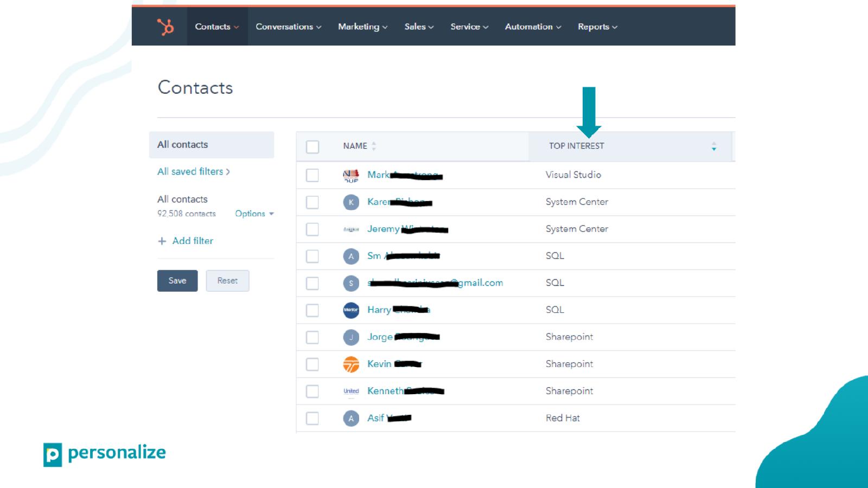The height and width of the screenshot is (488, 868).
Task: Open the gmail.com contact record
Action: (x=435, y=283)
